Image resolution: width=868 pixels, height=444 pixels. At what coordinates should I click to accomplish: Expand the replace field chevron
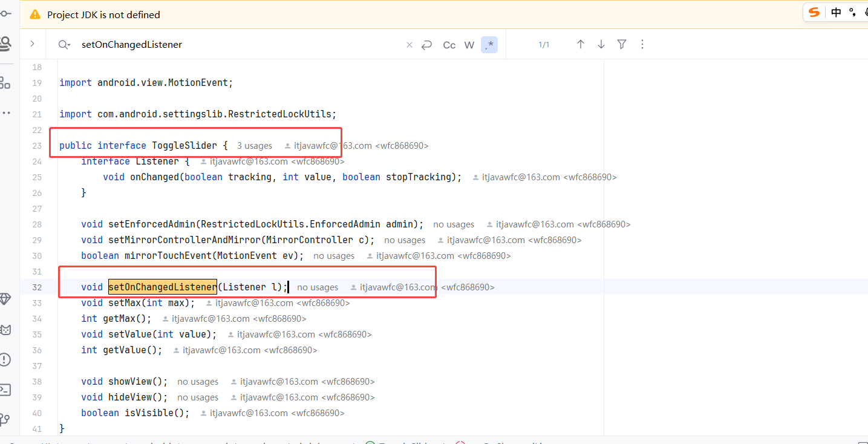33,44
